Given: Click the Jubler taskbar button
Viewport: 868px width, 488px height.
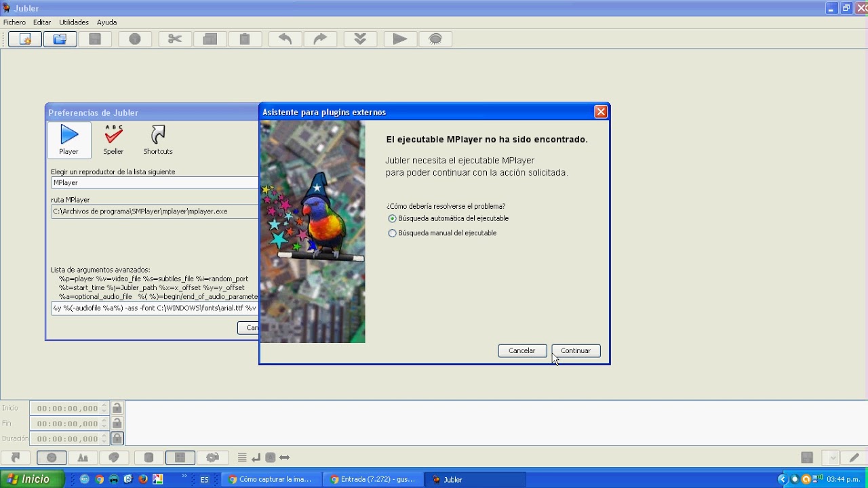Looking at the screenshot, I should point(475,479).
